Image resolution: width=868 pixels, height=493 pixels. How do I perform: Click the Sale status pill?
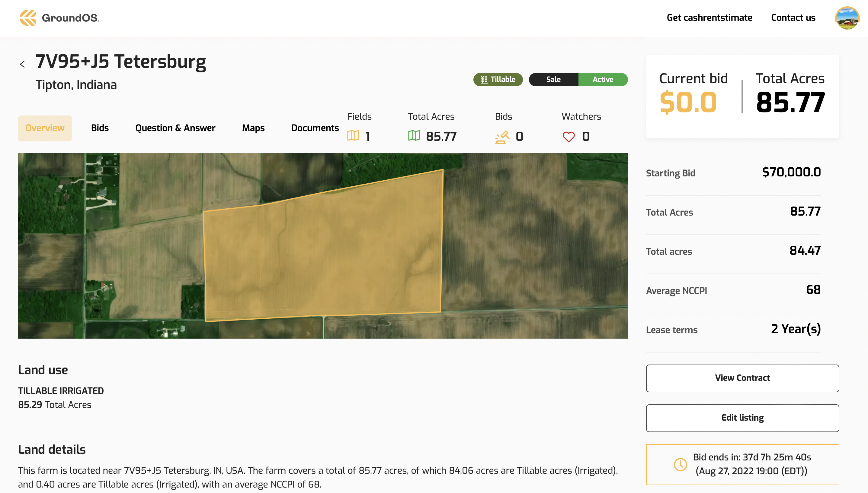[x=553, y=80]
